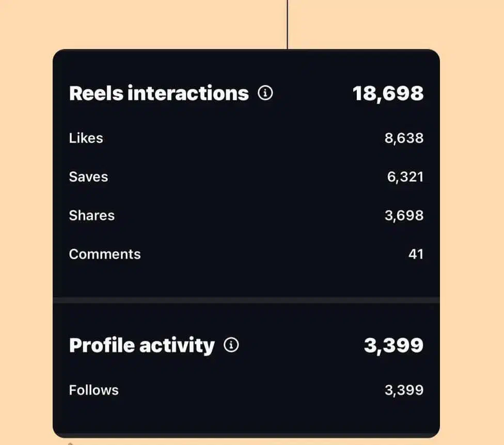Click the bold 3,399 Profile activity total

(x=393, y=345)
